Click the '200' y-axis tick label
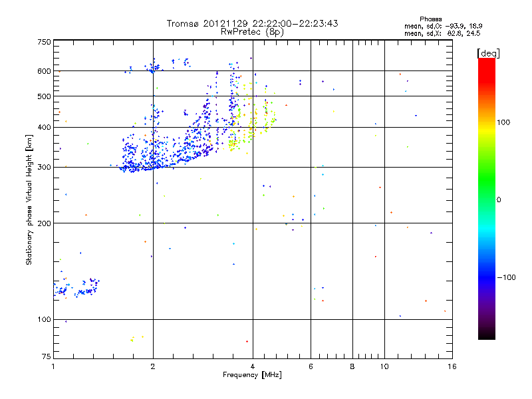 pyautogui.click(x=45, y=223)
